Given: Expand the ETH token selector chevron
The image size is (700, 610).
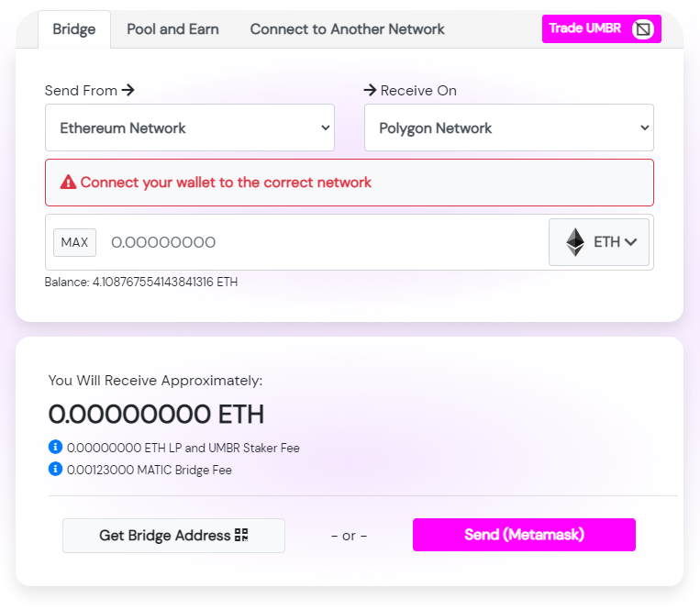Looking at the screenshot, I should point(629,242).
